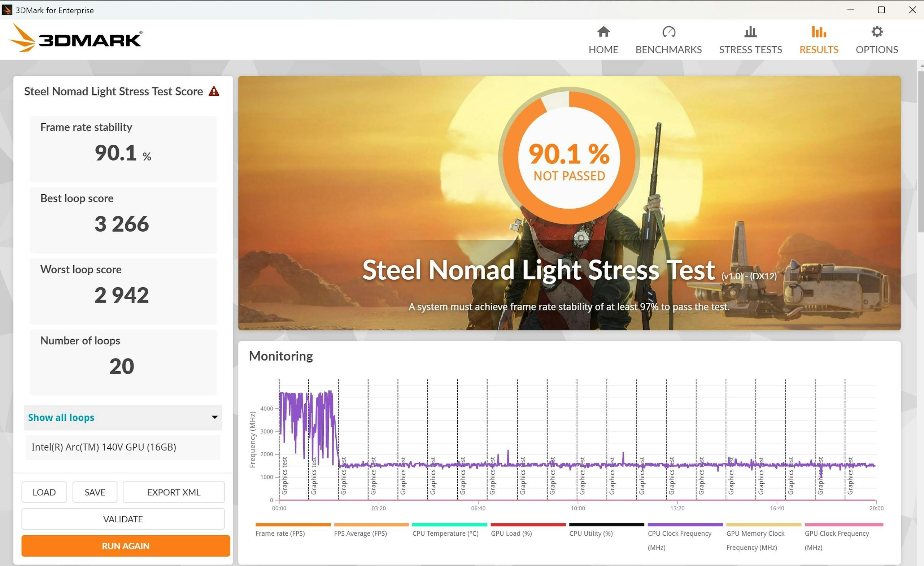Click the orange Frame rate legend color bar
The height and width of the screenshot is (566, 924).
(293, 524)
